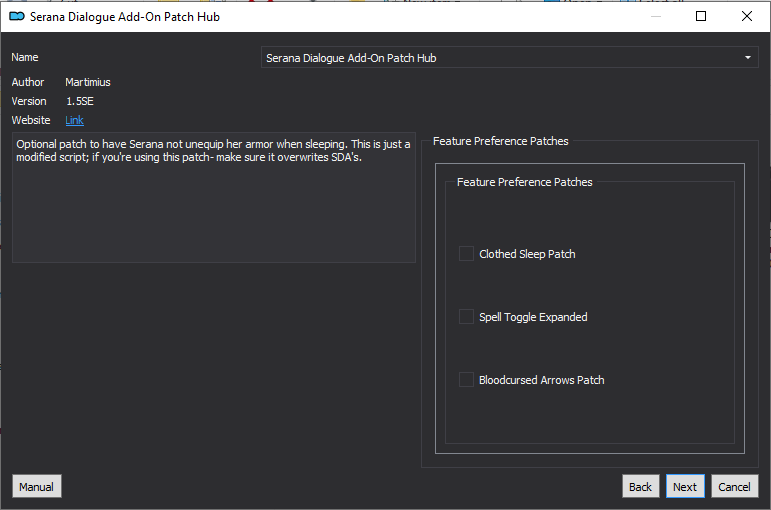Screen dimensions: 771x510
Task: Minimize the Patch Hub installer window
Action: 655,16
